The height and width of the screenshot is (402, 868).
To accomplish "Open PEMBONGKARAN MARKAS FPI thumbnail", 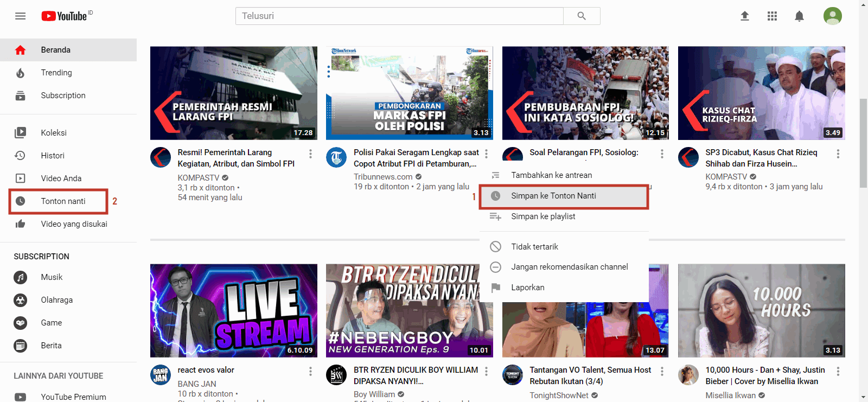I will coord(410,93).
